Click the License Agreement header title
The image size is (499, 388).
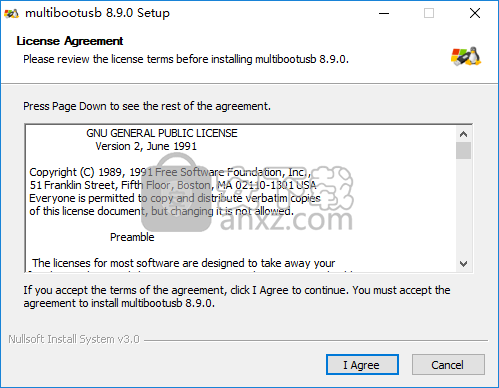pyautogui.click(x=70, y=41)
